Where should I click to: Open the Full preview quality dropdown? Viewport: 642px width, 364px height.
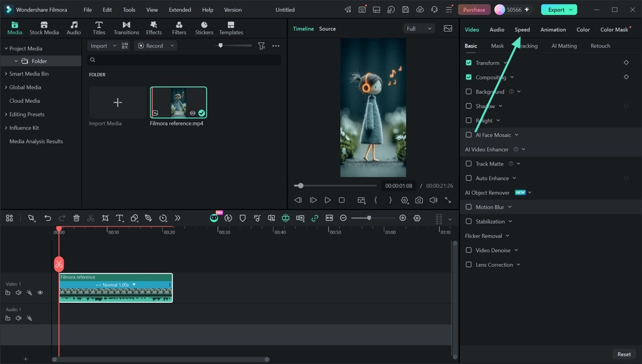tap(419, 29)
